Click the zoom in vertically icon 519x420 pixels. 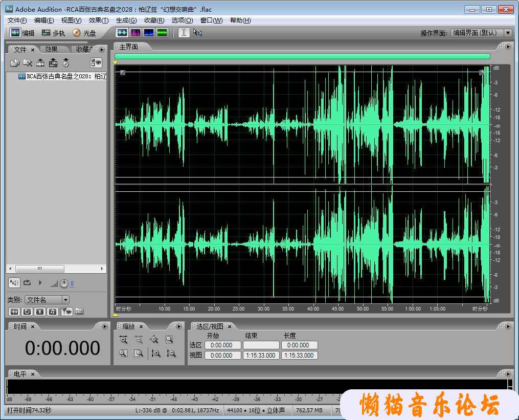click(x=156, y=353)
